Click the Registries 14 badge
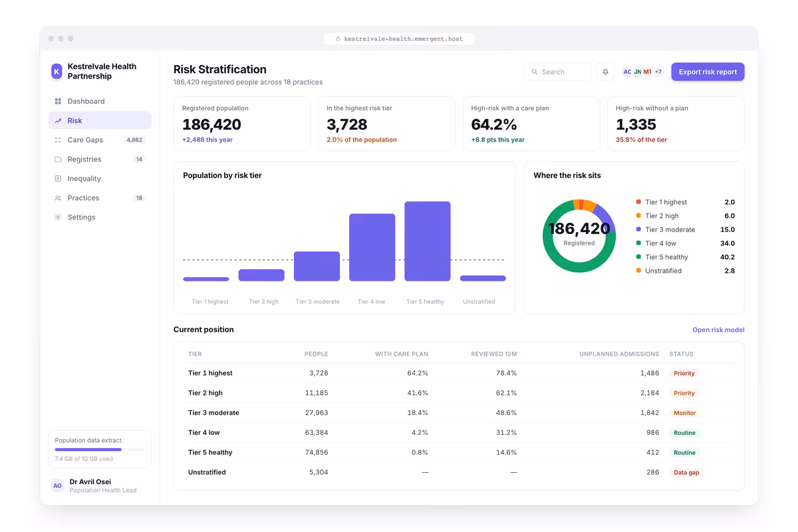Image resolution: width=798 pixels, height=532 pixels. coord(139,160)
